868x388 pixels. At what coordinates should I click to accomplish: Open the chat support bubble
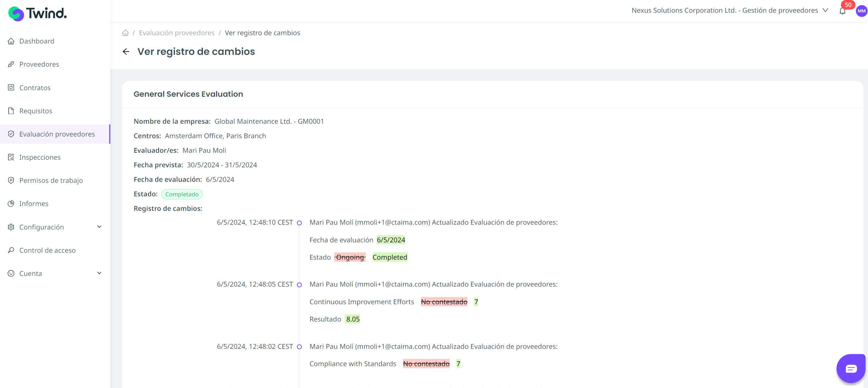(x=851, y=369)
